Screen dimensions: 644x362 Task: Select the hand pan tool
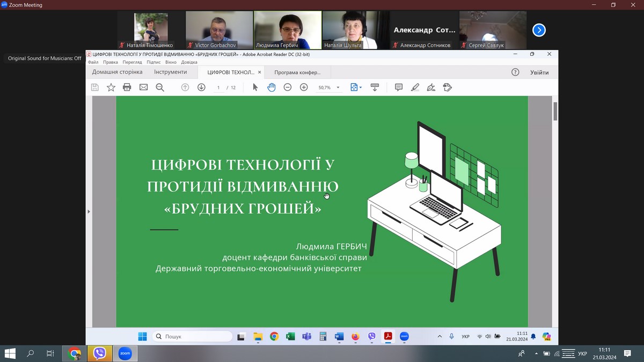[272, 87]
